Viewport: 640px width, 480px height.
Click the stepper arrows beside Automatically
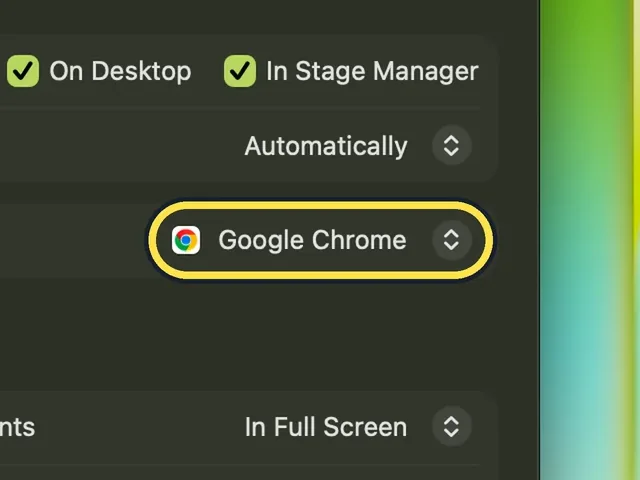(452, 146)
